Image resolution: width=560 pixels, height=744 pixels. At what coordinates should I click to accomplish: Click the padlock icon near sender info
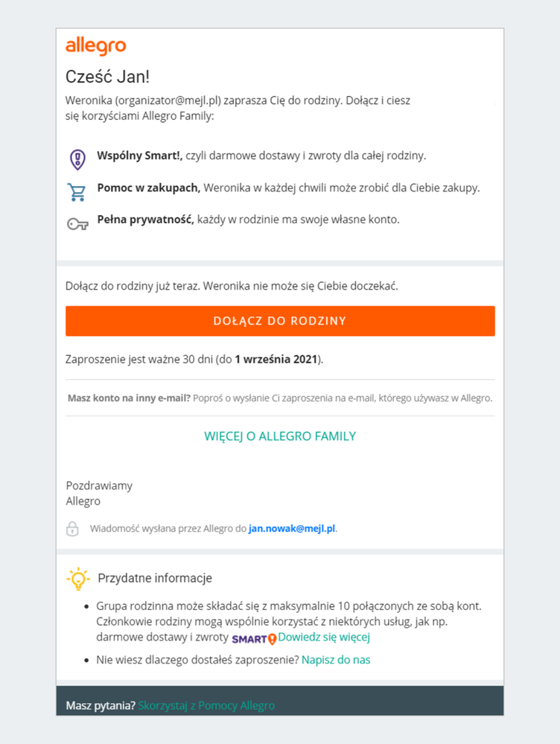click(x=72, y=529)
